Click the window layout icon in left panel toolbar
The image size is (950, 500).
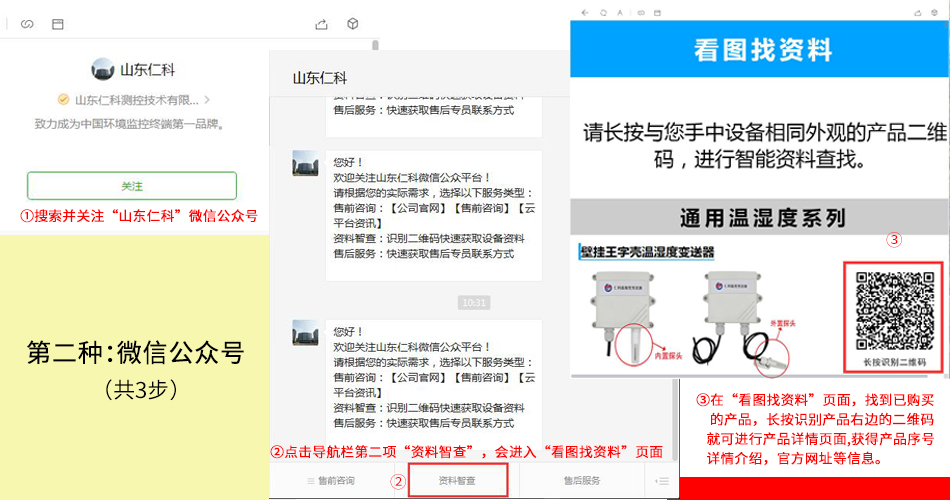click(57, 23)
